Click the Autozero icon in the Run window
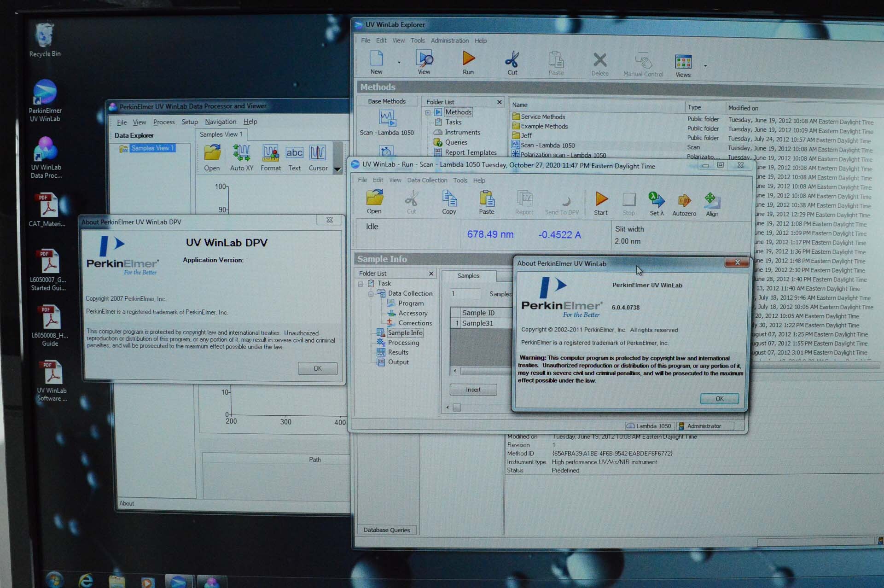 (684, 200)
